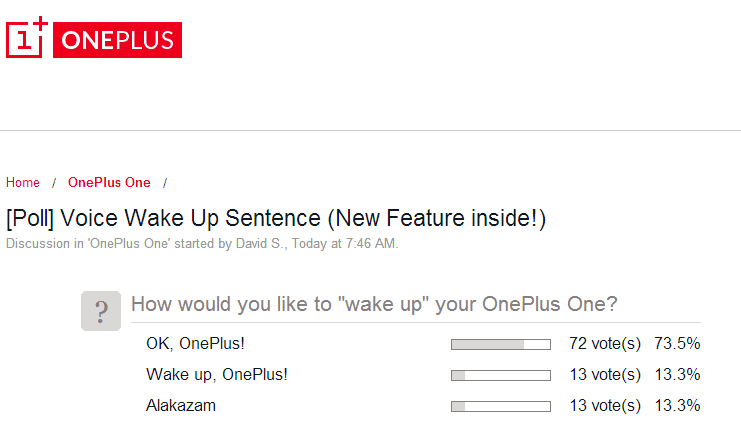Open the Home breadcrumb link
Viewport: 741px width, 422px height.
click(x=23, y=182)
